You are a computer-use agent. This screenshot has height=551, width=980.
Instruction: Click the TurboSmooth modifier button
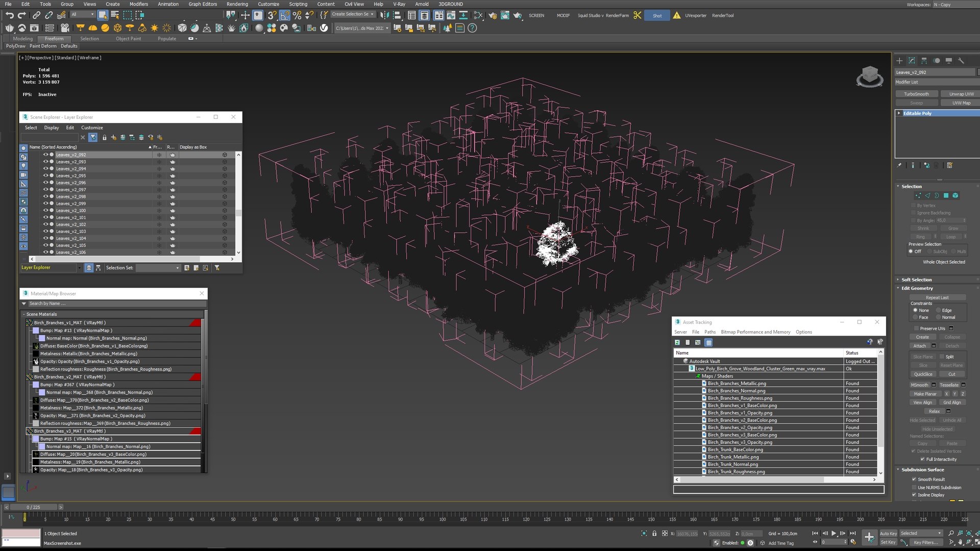(916, 94)
